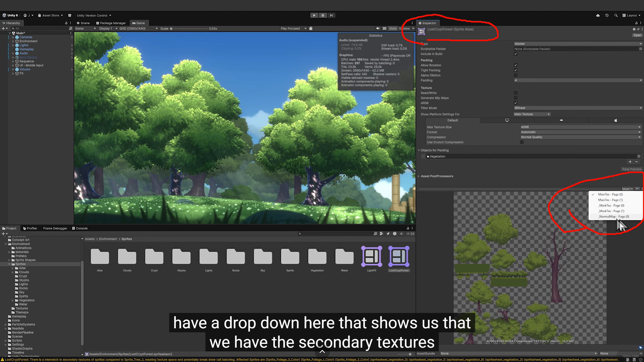
Task: Toggle the mute audio icon in Game view
Action: point(378,28)
